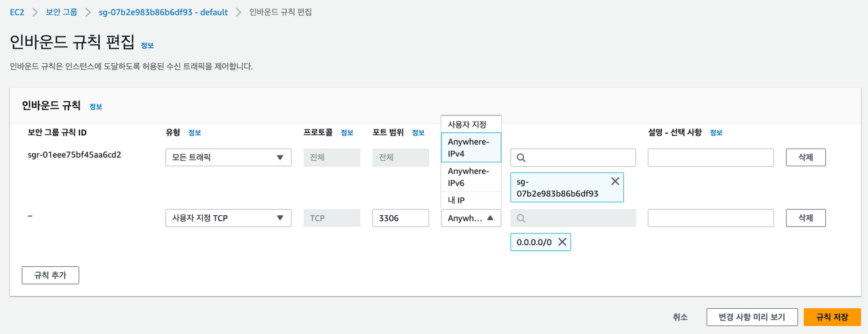This screenshot has width=868, height=334.
Task: Click 규칙 저장 button
Action: (832, 317)
